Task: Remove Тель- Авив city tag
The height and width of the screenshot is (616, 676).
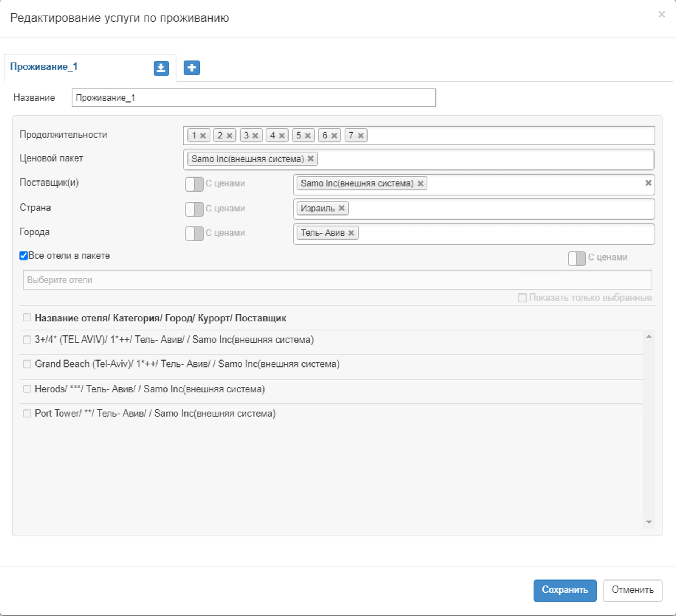Action: tap(351, 233)
